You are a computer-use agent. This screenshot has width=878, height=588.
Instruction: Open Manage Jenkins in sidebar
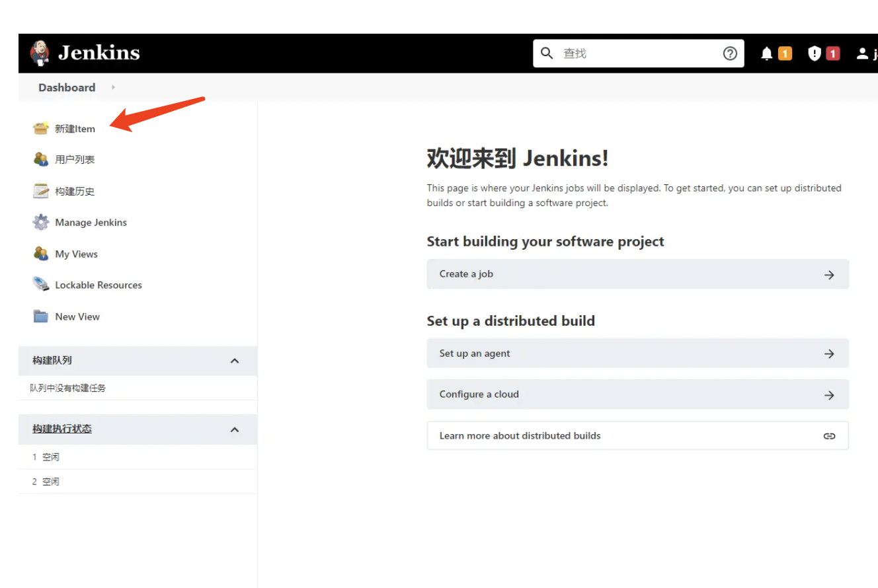tap(91, 223)
